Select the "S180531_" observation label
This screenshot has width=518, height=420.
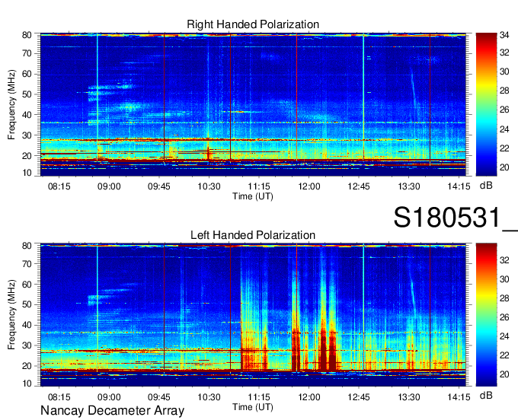(456, 218)
